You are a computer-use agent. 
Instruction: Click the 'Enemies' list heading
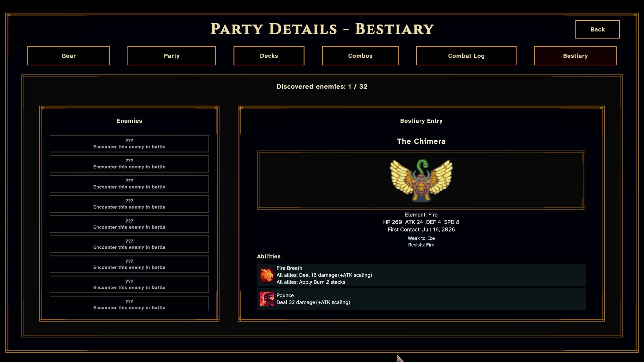coord(129,121)
